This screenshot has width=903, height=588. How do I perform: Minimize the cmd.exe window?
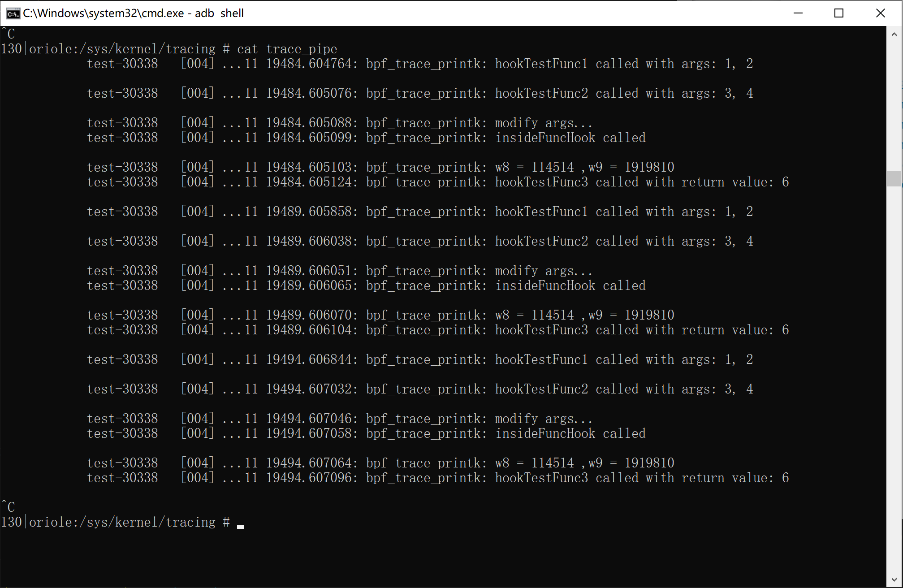tap(798, 13)
